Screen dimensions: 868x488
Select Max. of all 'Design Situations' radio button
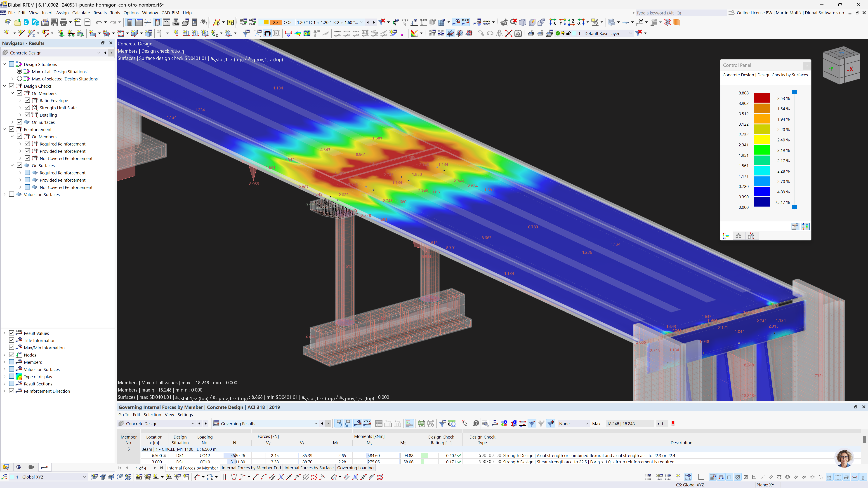(x=19, y=71)
